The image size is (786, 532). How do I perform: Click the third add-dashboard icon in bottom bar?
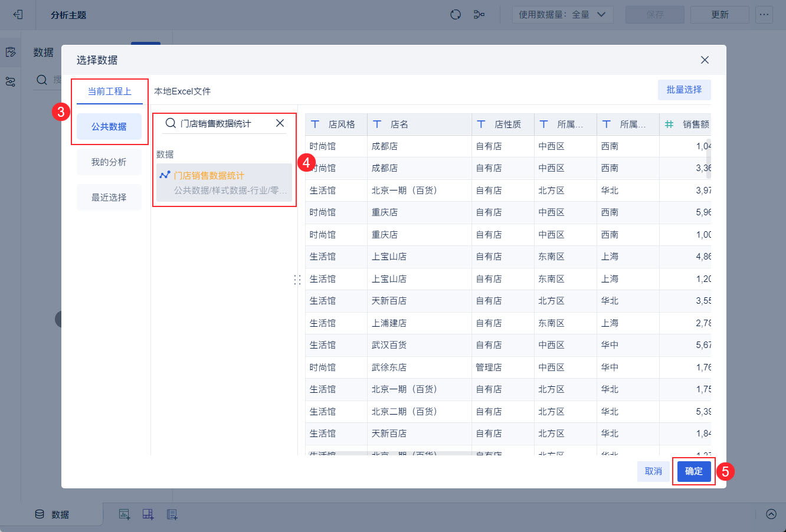(x=172, y=514)
